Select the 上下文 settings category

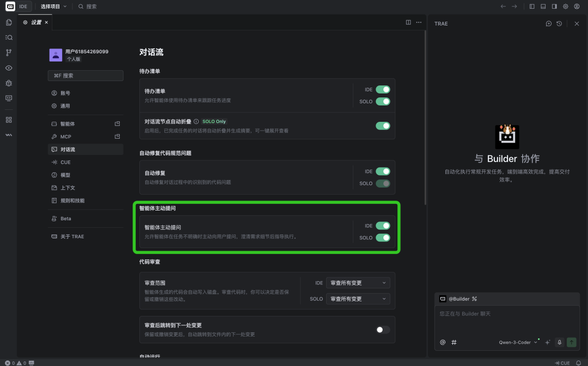click(x=85, y=188)
